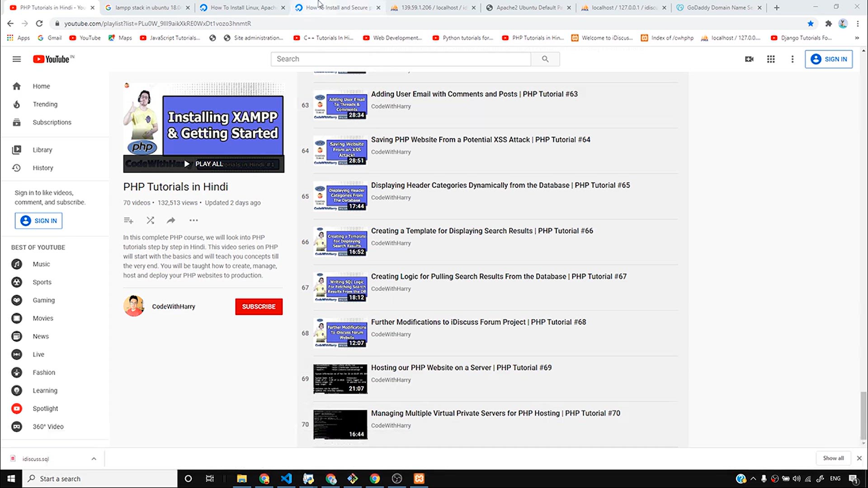868x488 pixels.
Task: Open CodeWithHarry channel link
Action: (174, 307)
